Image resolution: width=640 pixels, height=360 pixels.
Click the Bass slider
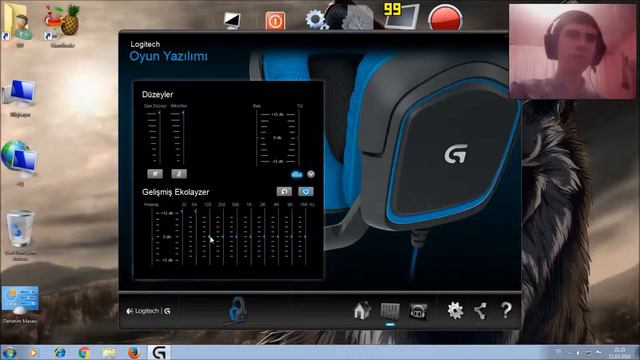[x=257, y=138]
